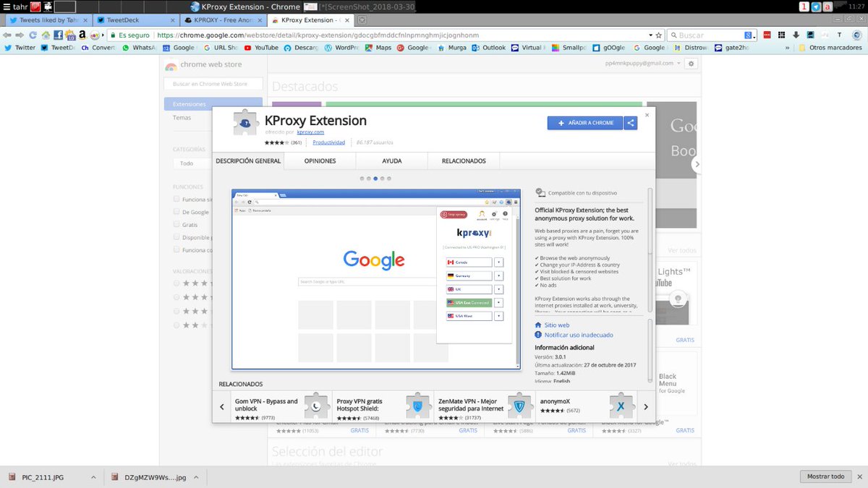Show previous related extensions arrow
Image resolution: width=868 pixels, height=488 pixels.
[x=222, y=407]
